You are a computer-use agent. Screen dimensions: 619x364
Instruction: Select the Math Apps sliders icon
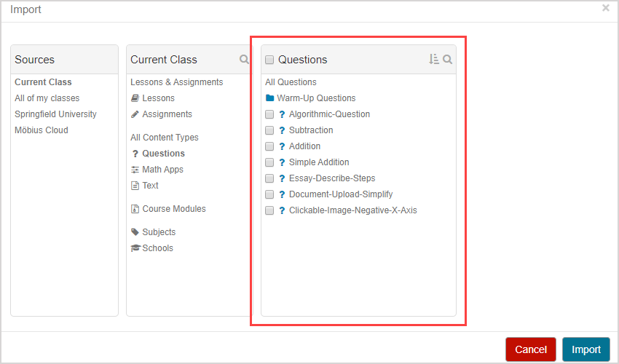(135, 170)
